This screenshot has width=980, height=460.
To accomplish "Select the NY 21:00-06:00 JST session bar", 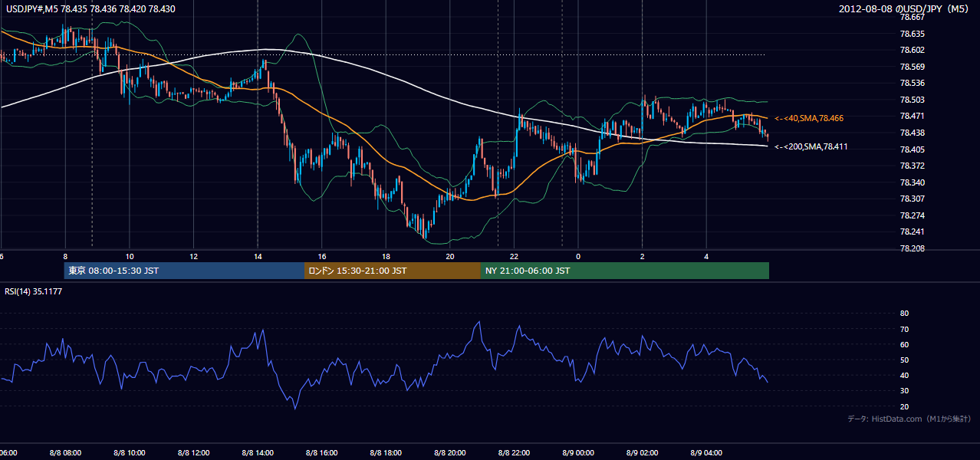I will 625,271.
